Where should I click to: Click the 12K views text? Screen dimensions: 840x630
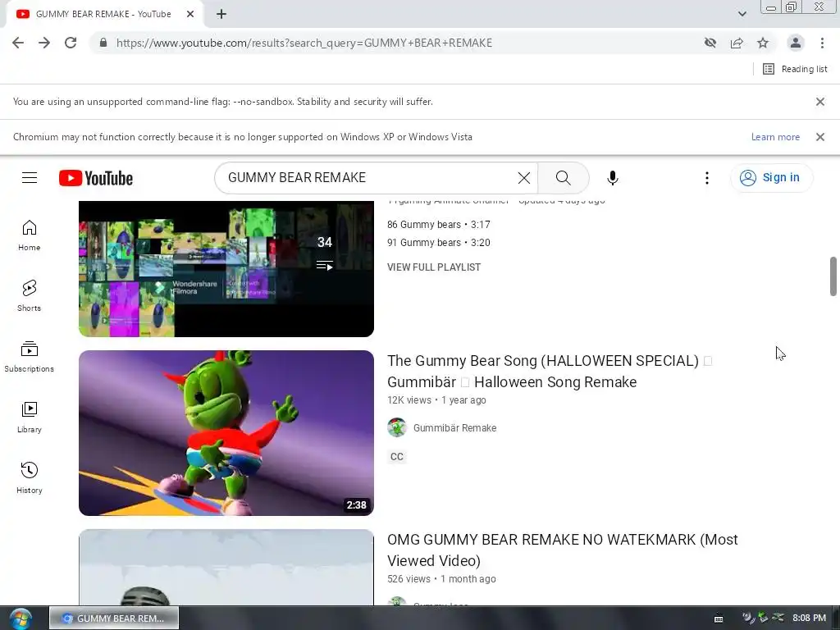409,400
